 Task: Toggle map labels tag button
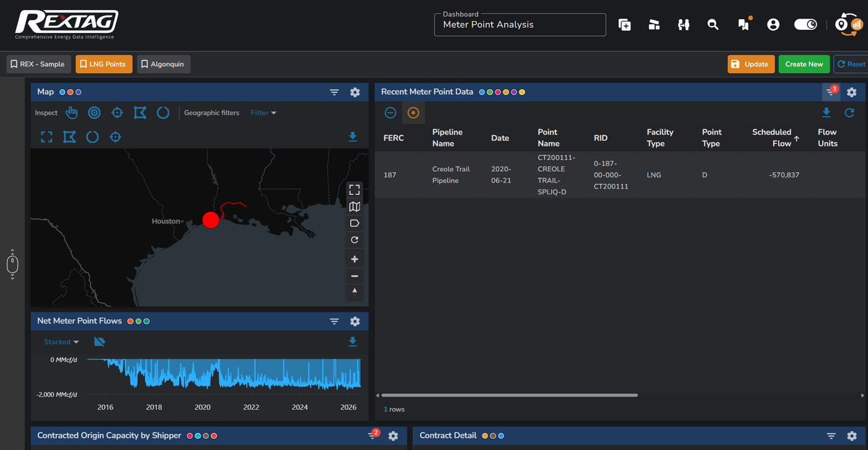pyautogui.click(x=355, y=223)
